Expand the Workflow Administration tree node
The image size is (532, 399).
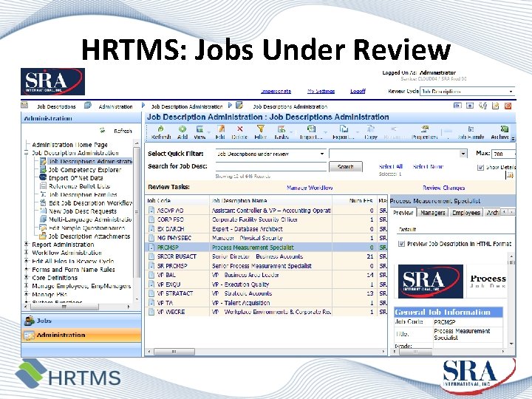26,253
